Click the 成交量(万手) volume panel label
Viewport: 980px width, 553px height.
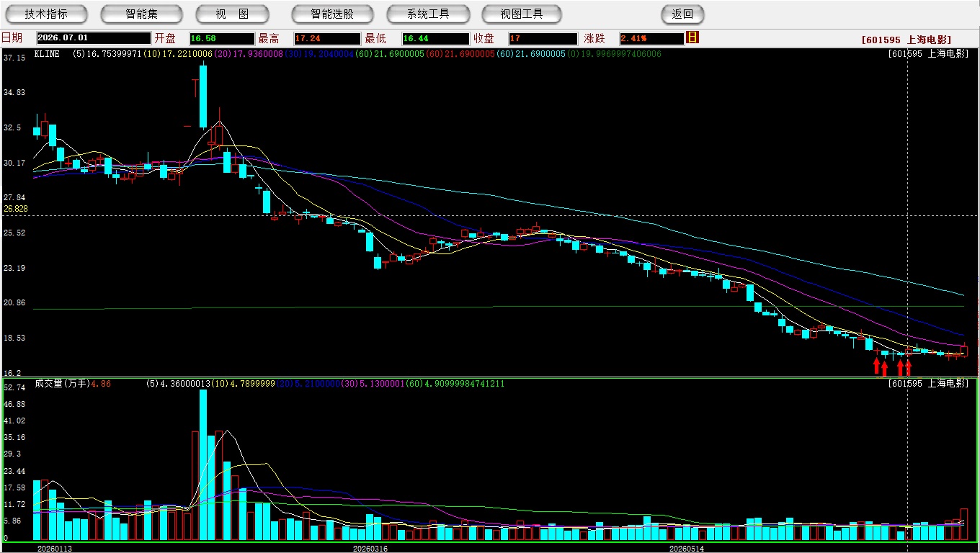pyautogui.click(x=61, y=384)
